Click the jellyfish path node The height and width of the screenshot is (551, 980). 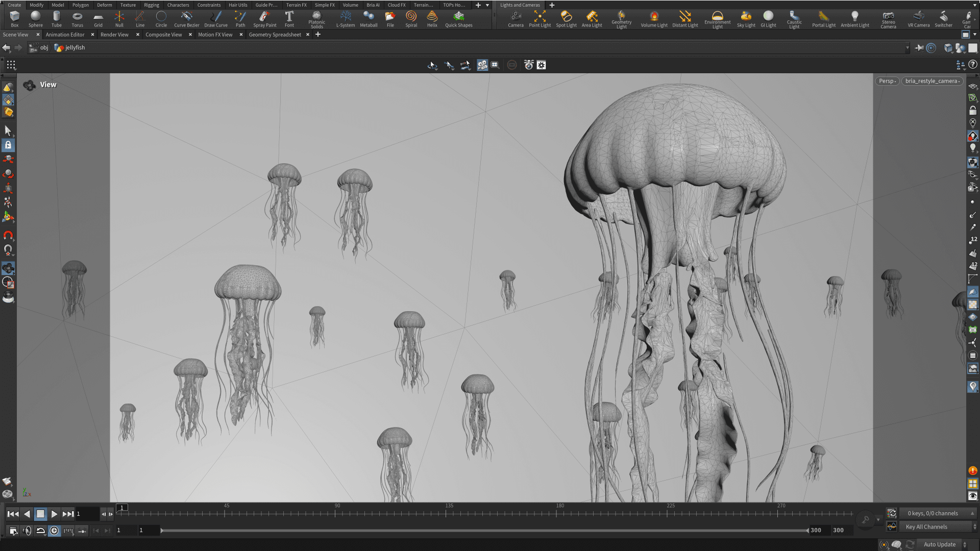coord(69,47)
